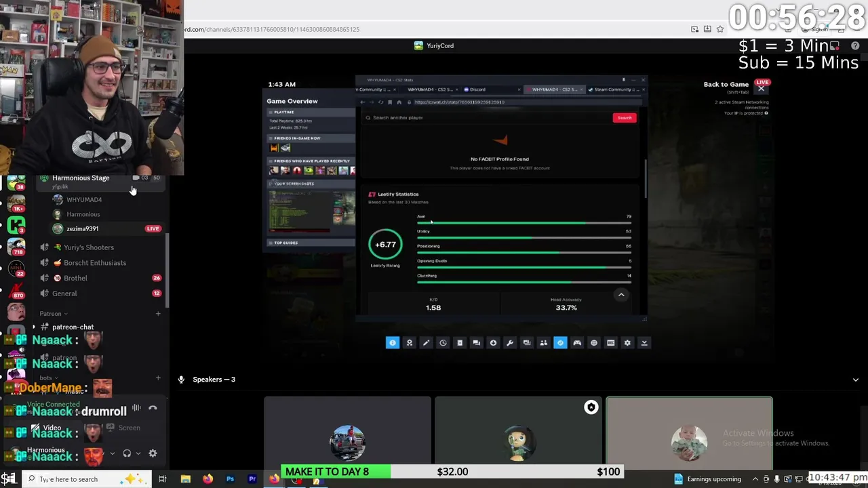Add a channel to the Patreon category

point(158,314)
